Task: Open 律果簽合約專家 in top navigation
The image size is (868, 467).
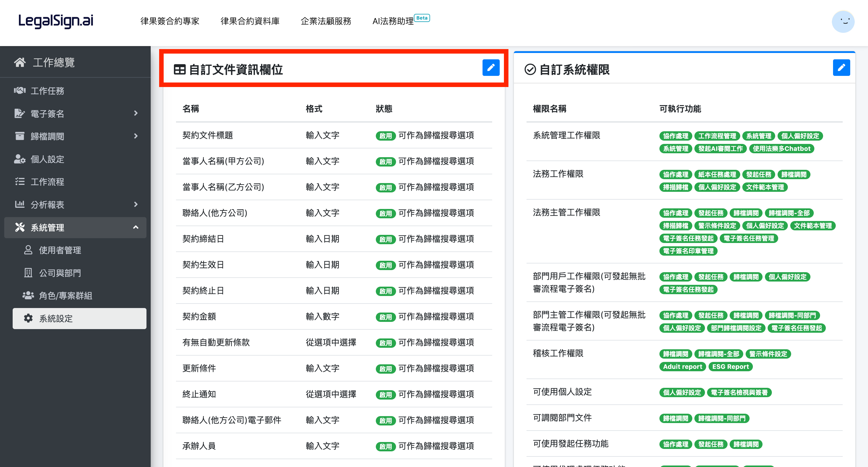Action: (170, 21)
